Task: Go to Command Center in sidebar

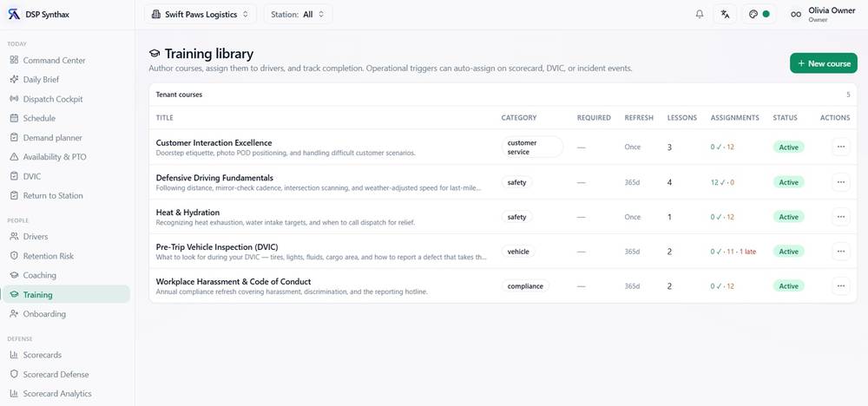Action: (x=67, y=60)
